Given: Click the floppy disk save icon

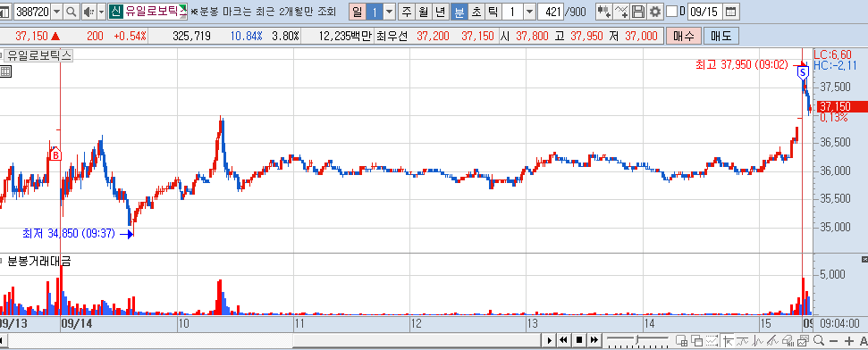Looking at the screenshot, I should click(637, 12).
